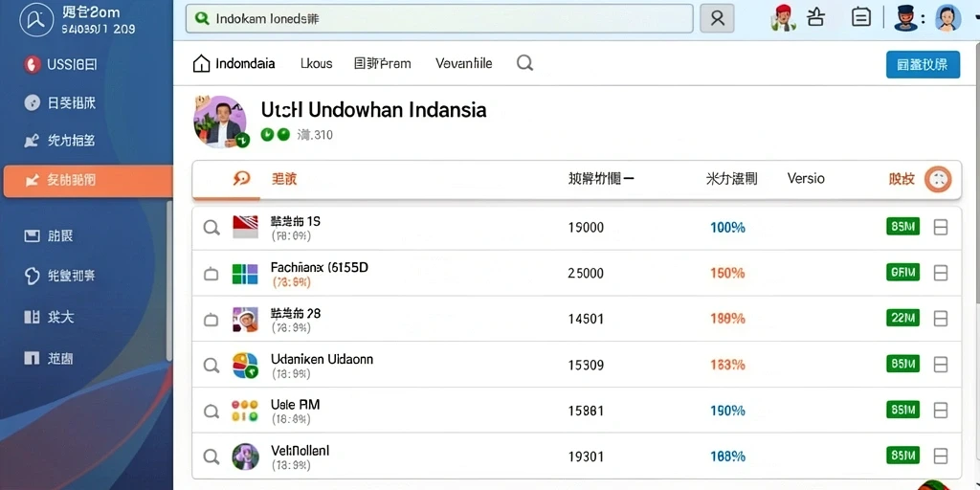Click the colorful app icon of Udaniken Uidaonn
The height and width of the screenshot is (490, 980).
[x=245, y=365]
